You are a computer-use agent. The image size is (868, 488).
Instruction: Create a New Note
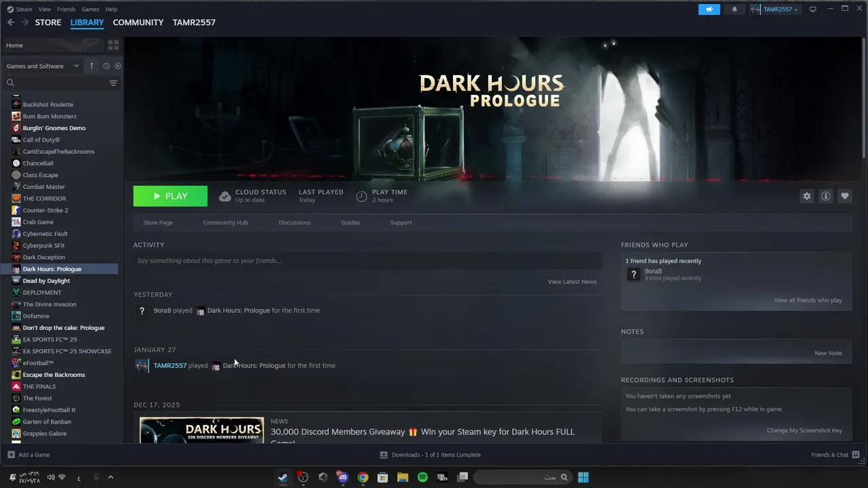click(x=828, y=353)
